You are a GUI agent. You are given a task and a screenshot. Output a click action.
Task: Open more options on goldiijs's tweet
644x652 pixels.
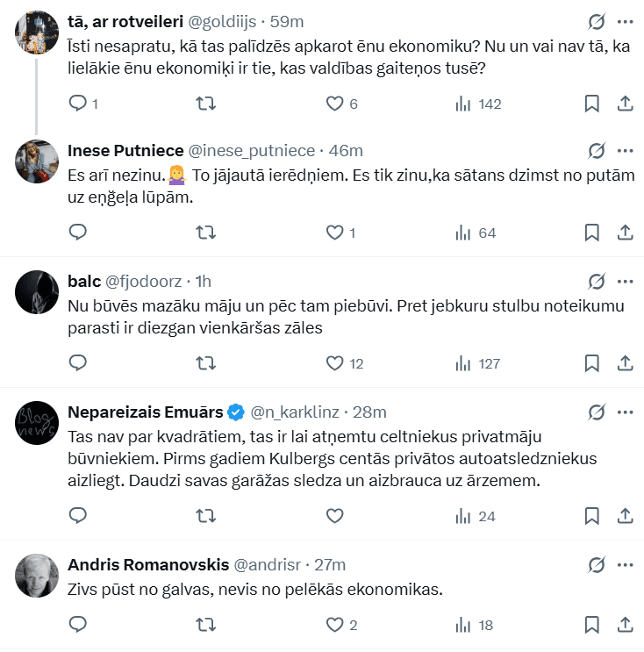(626, 21)
